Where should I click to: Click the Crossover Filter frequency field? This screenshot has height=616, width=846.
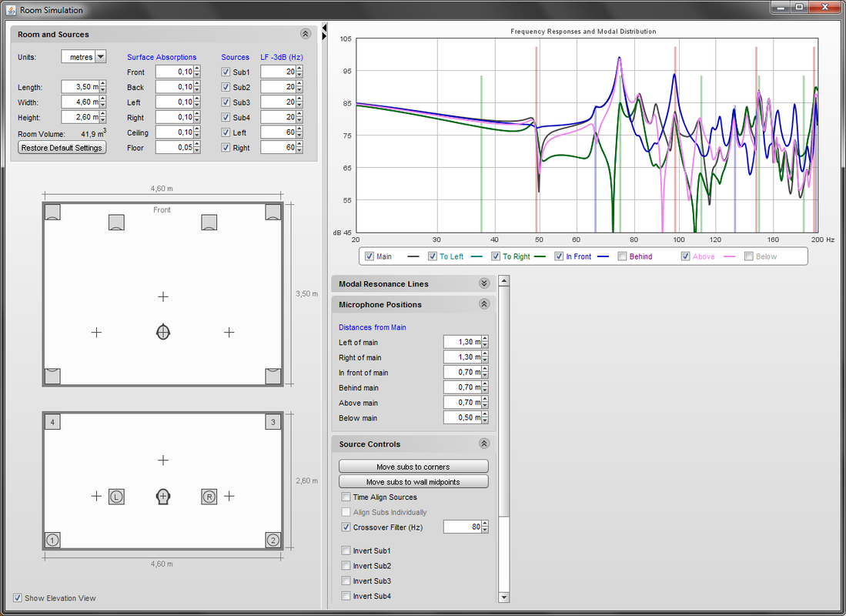coord(463,527)
